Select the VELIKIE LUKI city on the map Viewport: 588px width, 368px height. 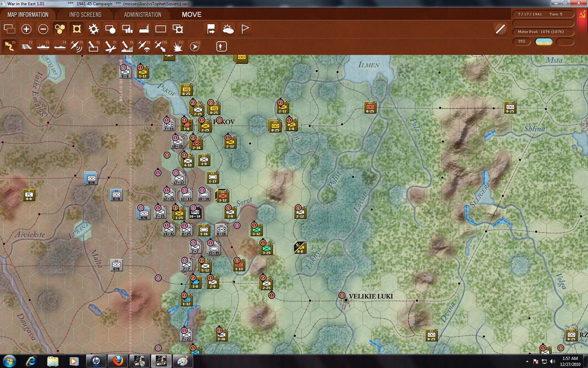click(x=346, y=300)
